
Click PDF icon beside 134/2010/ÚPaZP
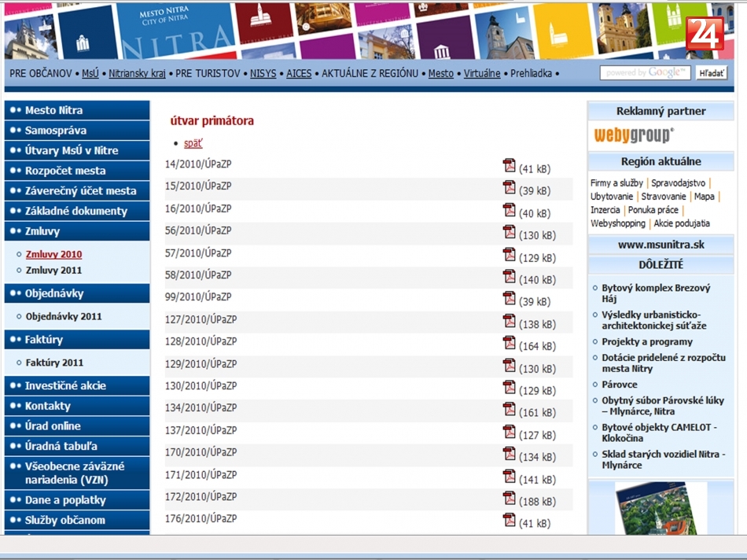pos(509,409)
